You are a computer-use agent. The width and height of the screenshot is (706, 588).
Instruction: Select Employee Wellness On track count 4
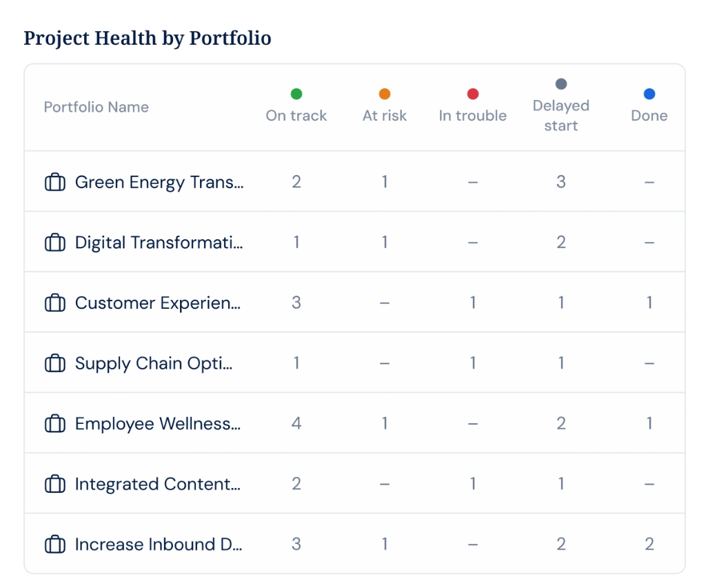(x=296, y=423)
